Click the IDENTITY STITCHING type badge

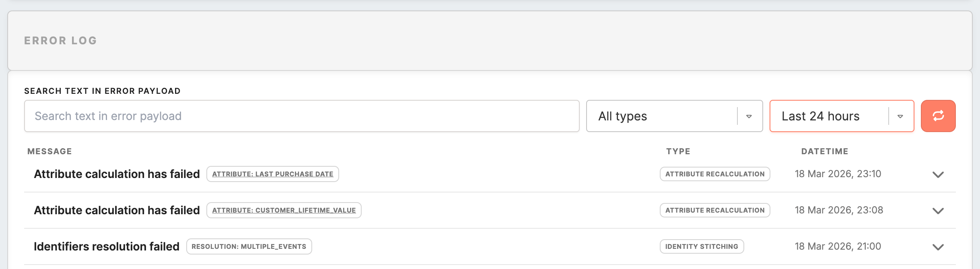click(702, 246)
